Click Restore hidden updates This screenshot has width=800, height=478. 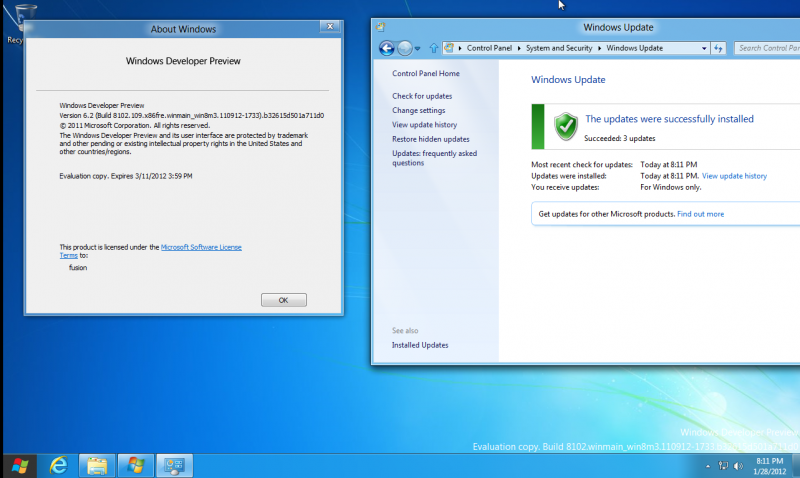click(431, 139)
